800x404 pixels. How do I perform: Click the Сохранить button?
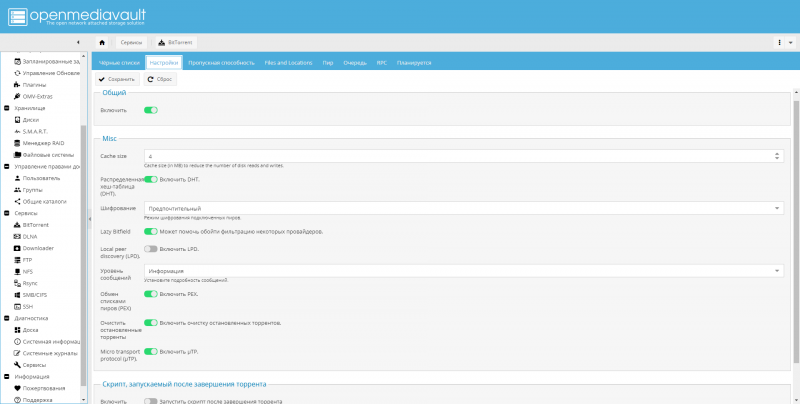click(x=117, y=79)
